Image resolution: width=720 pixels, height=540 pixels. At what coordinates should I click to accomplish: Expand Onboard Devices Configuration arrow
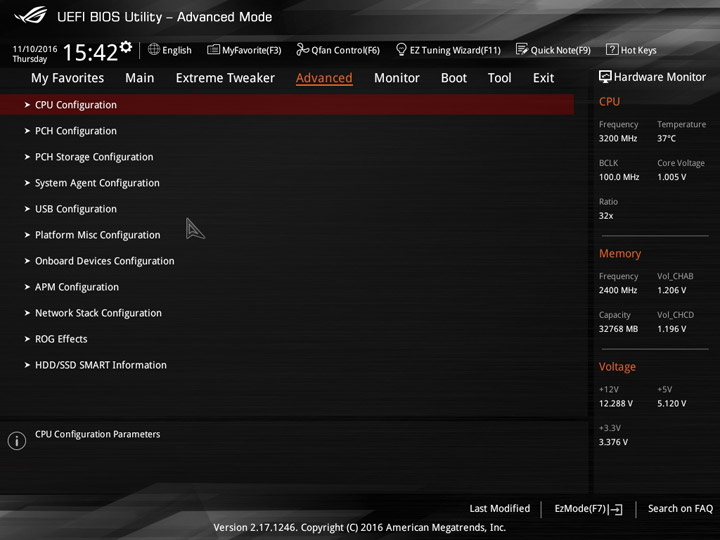27,261
